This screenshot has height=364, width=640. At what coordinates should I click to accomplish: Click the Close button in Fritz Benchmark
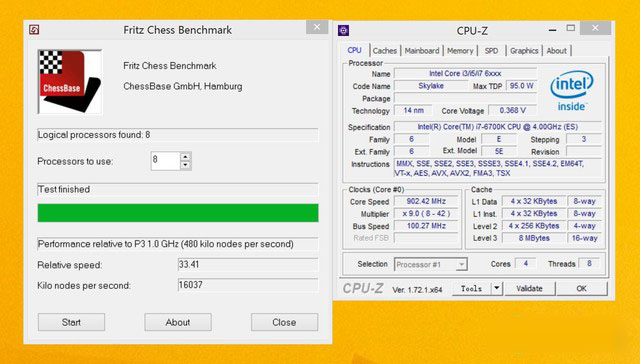pyautogui.click(x=284, y=322)
